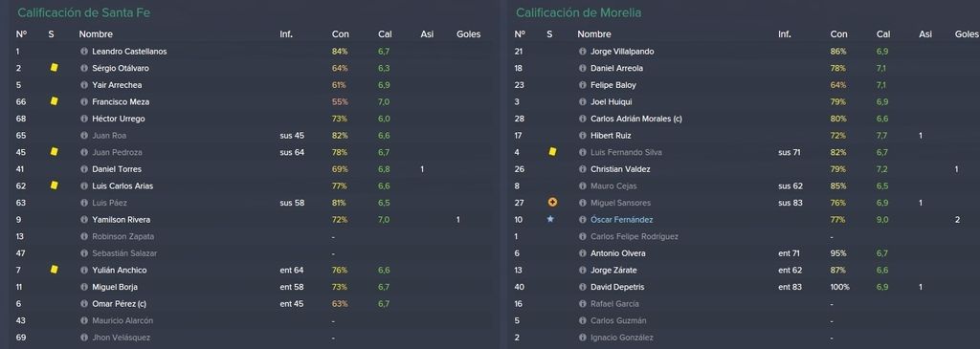Click info icon beside Jorge Villalpando
The width and height of the screenshot is (980, 349).
[x=583, y=52]
